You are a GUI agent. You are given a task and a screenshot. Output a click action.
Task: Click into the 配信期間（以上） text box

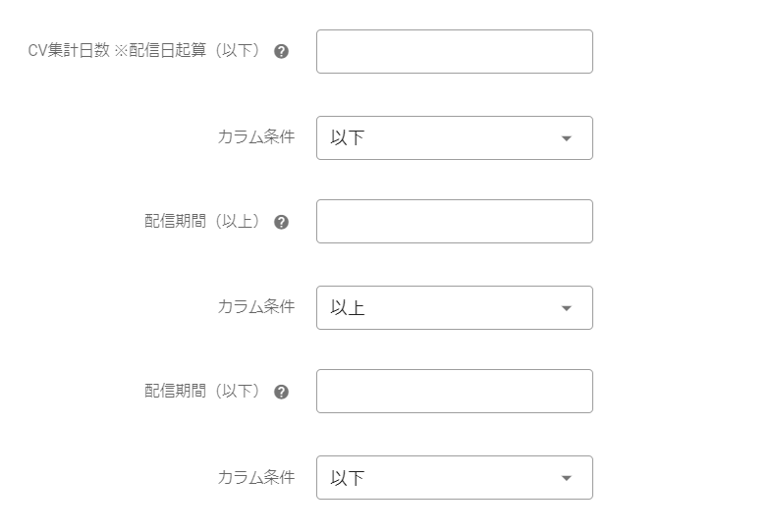[454, 222]
